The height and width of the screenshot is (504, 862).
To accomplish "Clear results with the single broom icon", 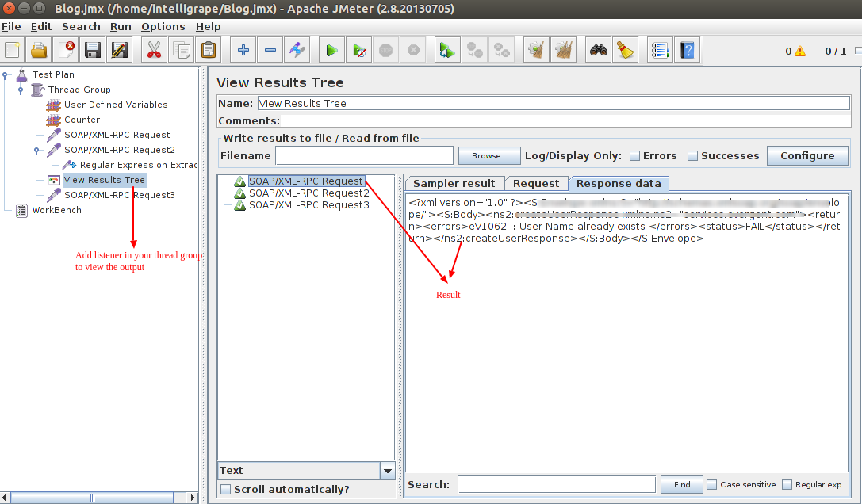I will (536, 51).
